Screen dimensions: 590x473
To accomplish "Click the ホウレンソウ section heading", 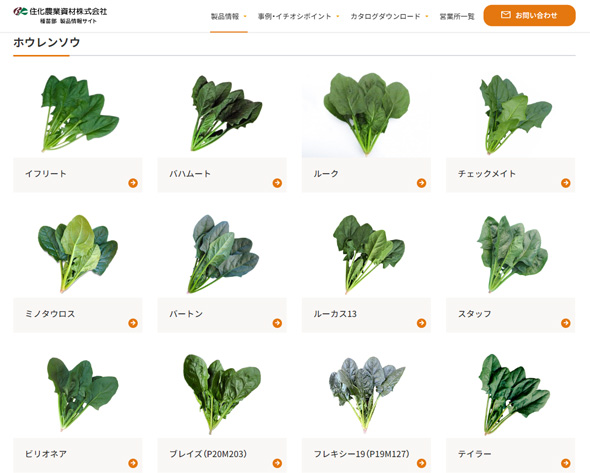I will point(47,42).
